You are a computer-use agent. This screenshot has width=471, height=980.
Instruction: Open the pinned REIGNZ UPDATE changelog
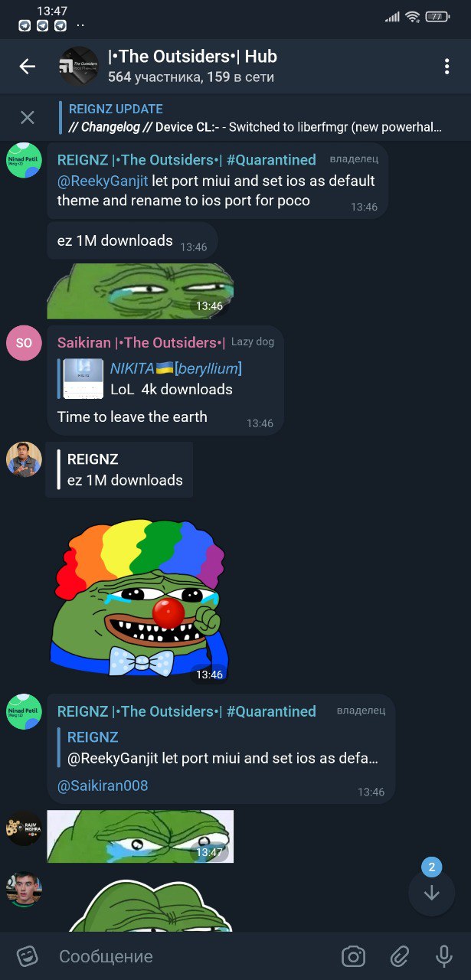[x=254, y=117]
